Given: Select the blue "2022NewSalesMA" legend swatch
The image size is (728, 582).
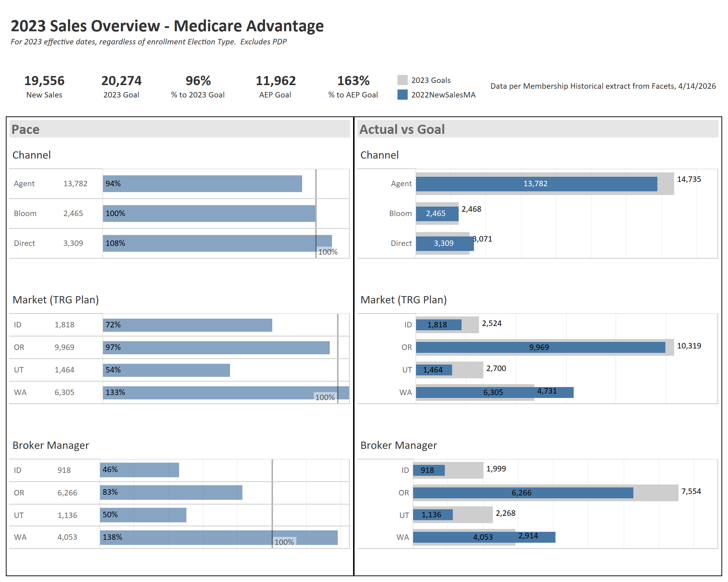Looking at the screenshot, I should (402, 94).
